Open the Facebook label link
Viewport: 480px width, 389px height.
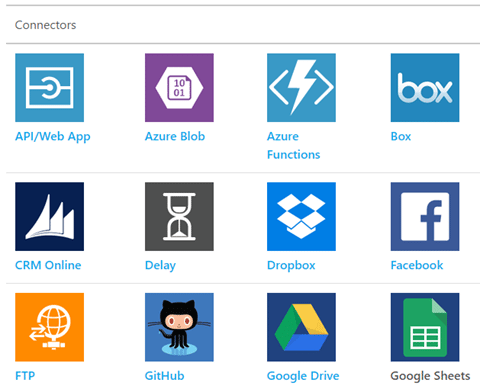tap(417, 265)
